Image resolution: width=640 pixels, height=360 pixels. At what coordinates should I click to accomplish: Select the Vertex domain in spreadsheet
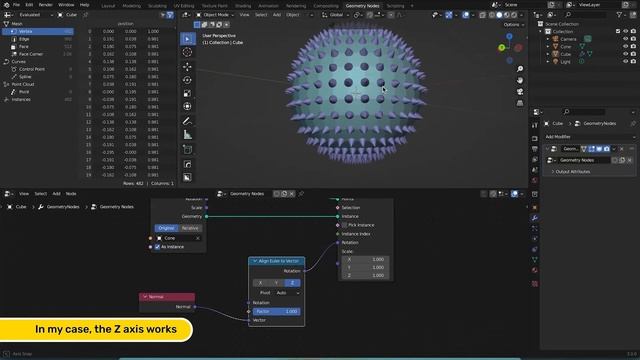(38, 31)
